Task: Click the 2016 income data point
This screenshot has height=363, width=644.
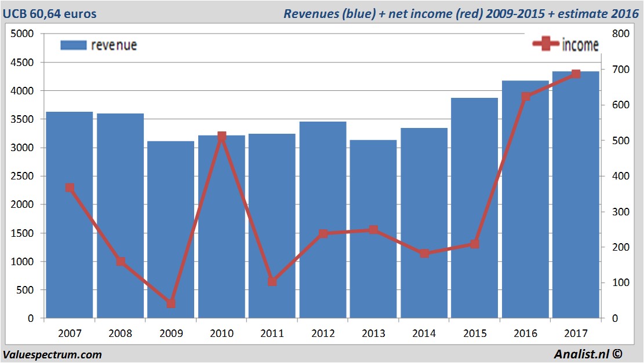Action: click(x=526, y=97)
